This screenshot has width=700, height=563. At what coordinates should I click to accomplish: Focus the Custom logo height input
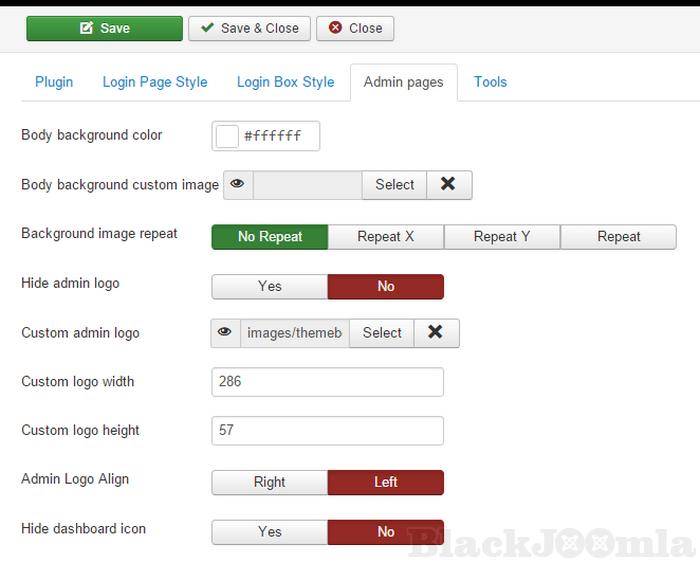click(327, 430)
